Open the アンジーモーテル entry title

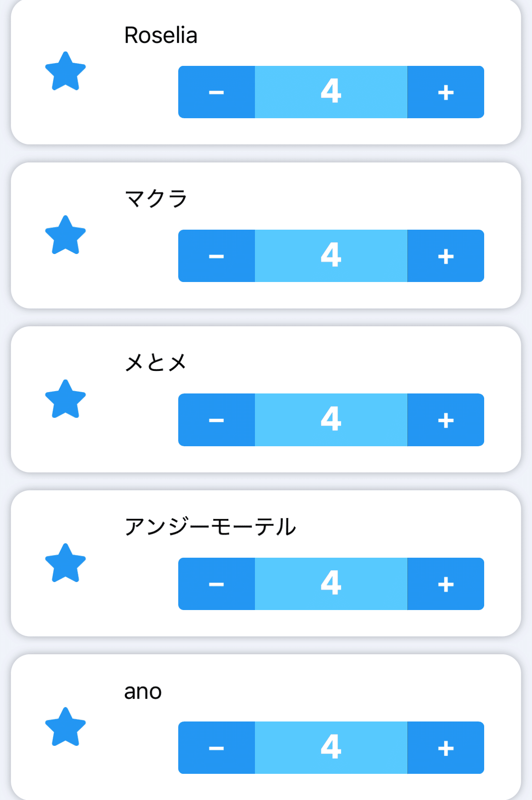pyautogui.click(x=210, y=527)
